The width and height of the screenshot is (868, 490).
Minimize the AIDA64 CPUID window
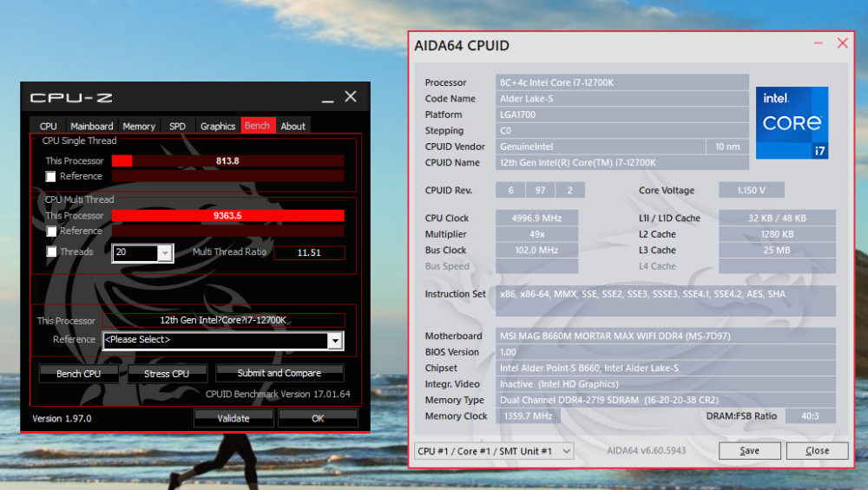tap(819, 43)
